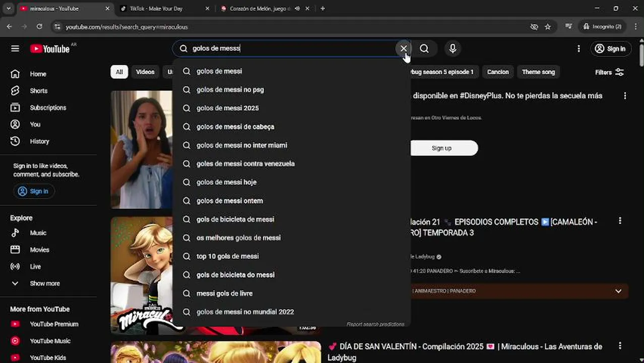The height and width of the screenshot is (363, 644).
Task: Choose suggestion 'golos de messi de cabeça'
Action: click(x=291, y=127)
